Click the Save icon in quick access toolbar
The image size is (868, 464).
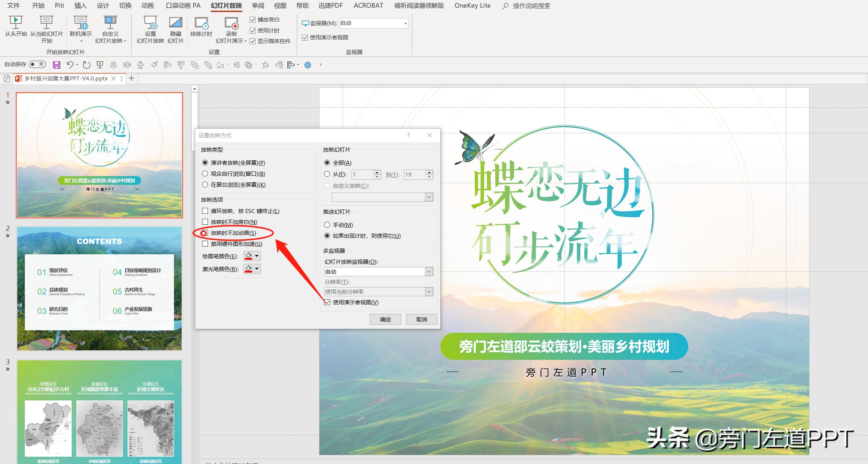pos(57,65)
